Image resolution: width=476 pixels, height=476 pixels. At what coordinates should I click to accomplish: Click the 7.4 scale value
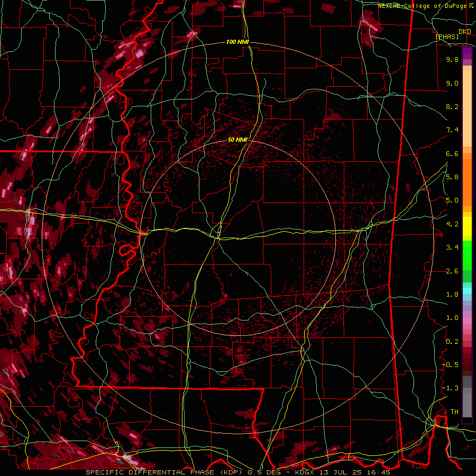(x=452, y=130)
